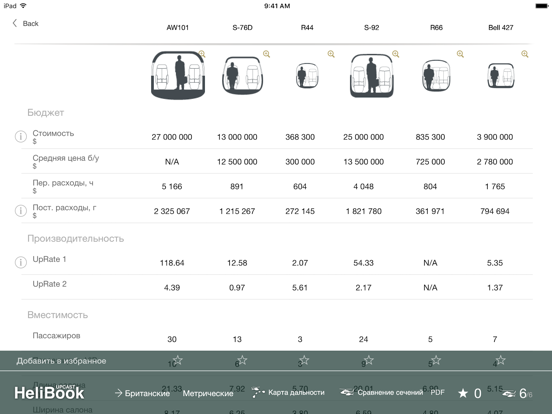Click AW101 UpRate 1 value 118.64
The width and height of the screenshot is (552, 414).
(x=172, y=263)
